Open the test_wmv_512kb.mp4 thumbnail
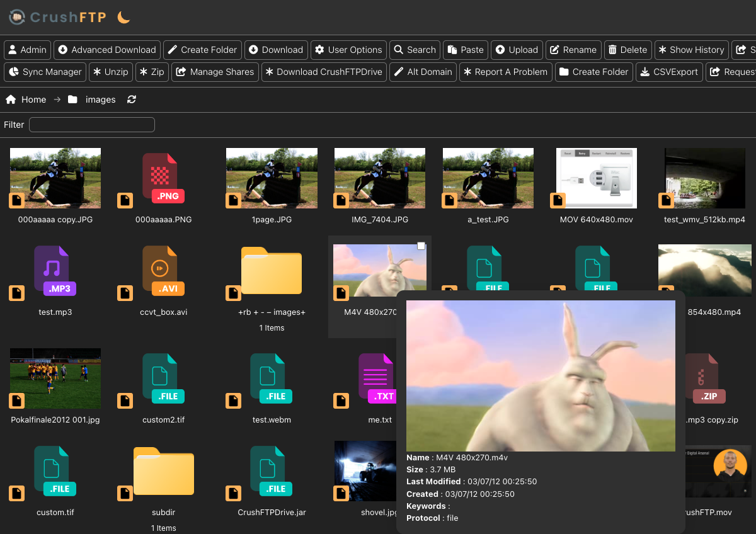 (705, 178)
